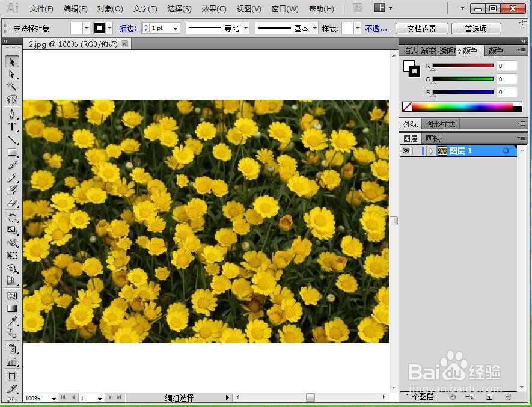Click the 首选项 button
Viewport: 532px width, 407px height.
pos(476,29)
